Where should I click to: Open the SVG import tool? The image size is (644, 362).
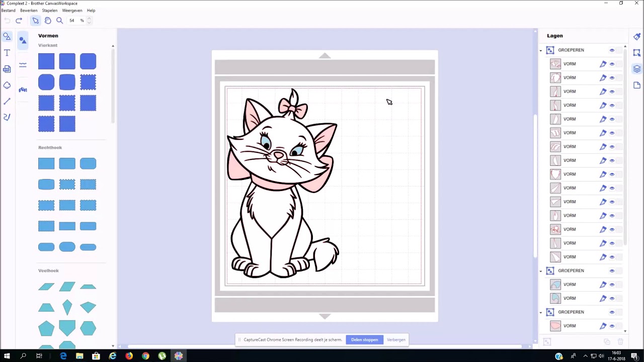pyautogui.click(x=7, y=69)
